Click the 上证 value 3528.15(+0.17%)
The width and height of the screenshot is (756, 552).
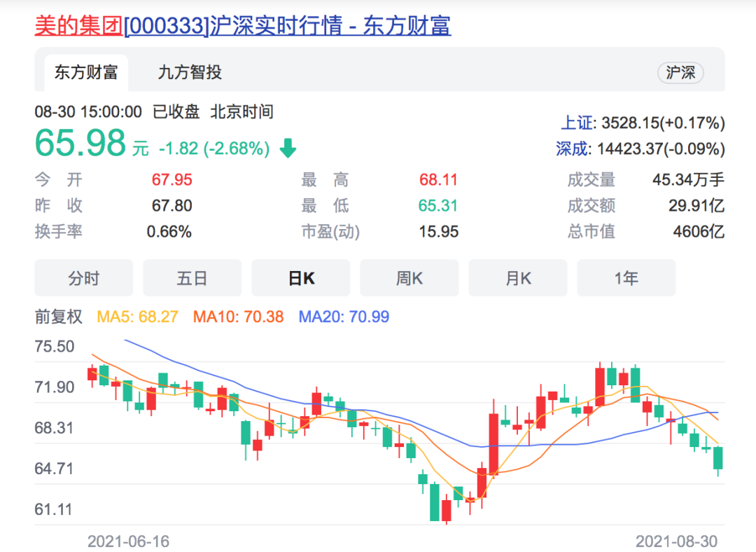point(663,123)
